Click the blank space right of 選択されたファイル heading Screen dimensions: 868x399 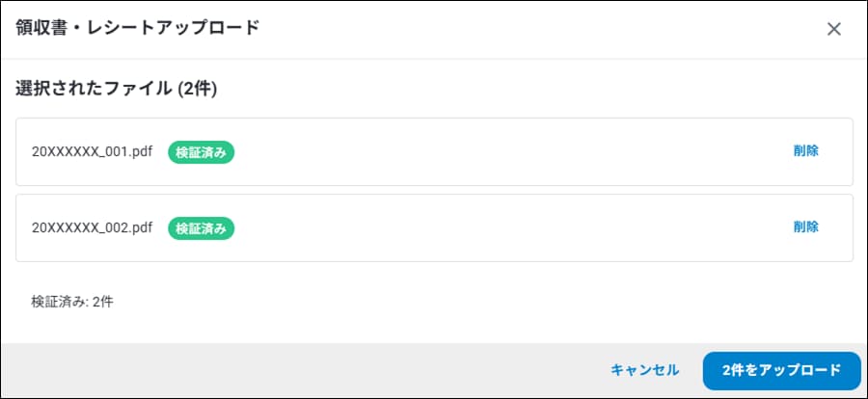click(x=530, y=90)
